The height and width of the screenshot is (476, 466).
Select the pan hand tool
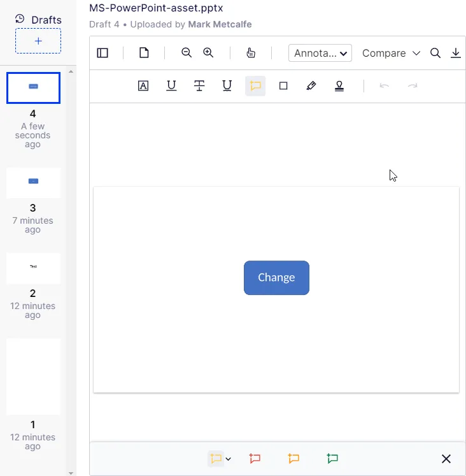[251, 53]
